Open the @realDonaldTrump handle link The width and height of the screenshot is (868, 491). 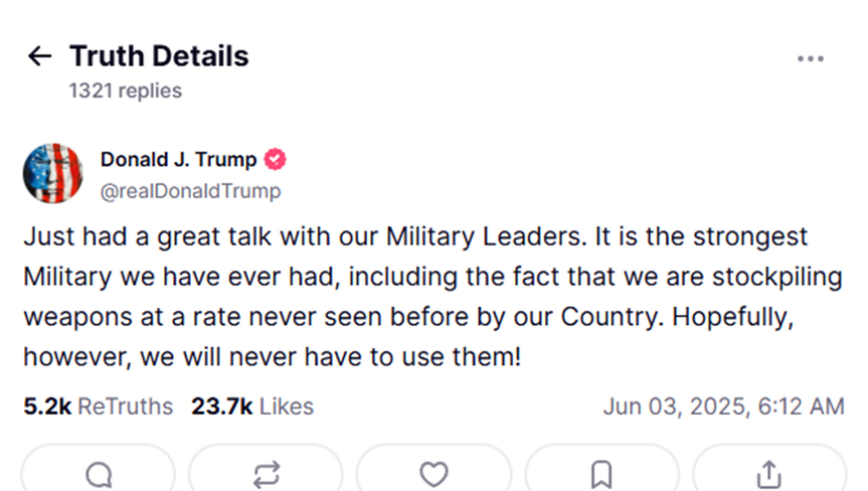(x=191, y=191)
